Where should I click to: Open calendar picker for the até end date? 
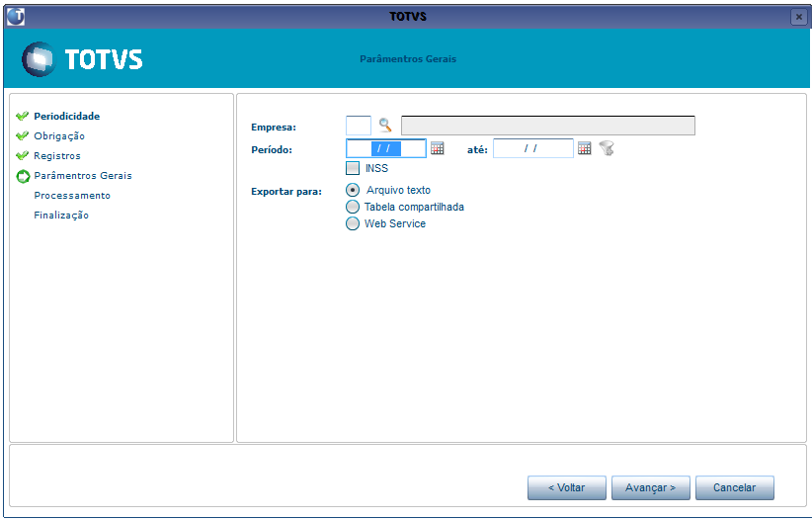(584, 148)
